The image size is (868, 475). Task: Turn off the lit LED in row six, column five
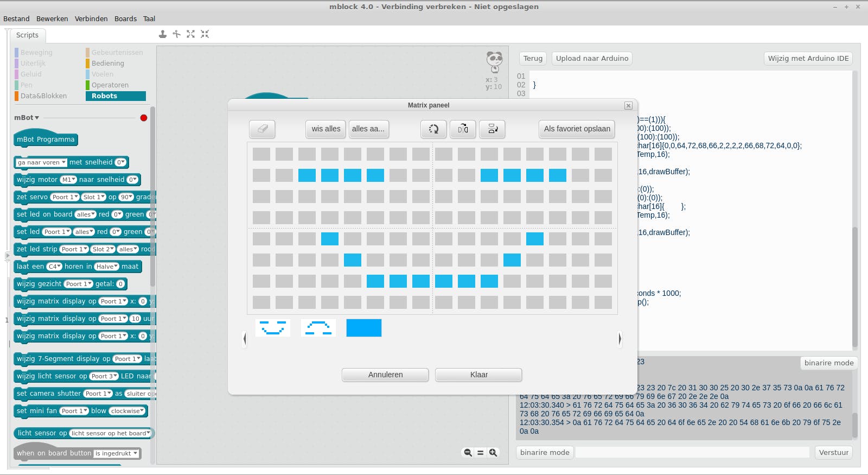(x=353, y=260)
